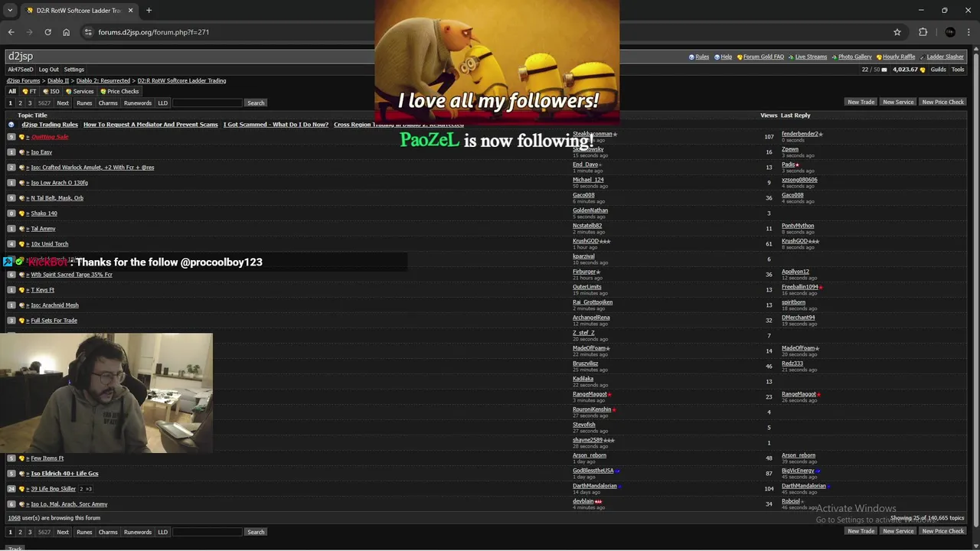This screenshot has width=980, height=551.
Task: Click the top New Trade button
Action: pyautogui.click(x=861, y=102)
